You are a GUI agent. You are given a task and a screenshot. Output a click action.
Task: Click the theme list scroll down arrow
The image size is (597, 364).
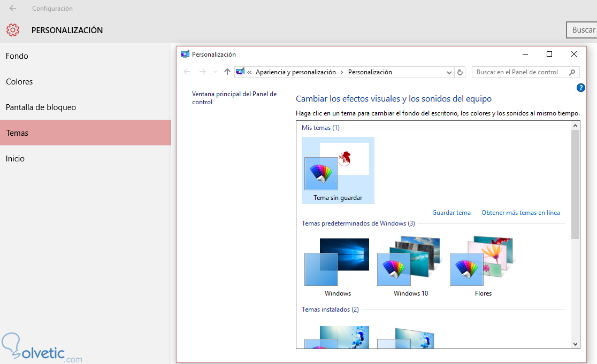point(575,344)
